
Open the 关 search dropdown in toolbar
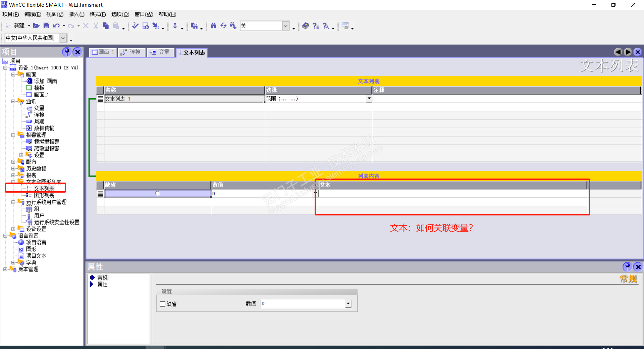coord(286,26)
